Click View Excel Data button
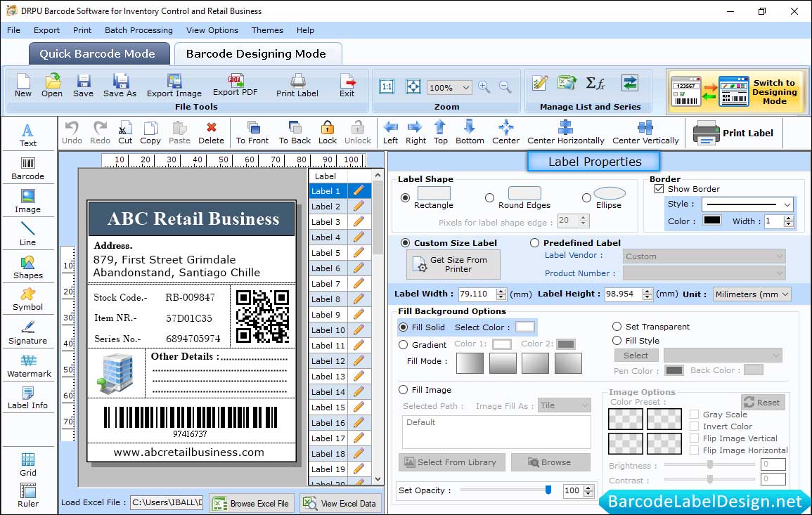Image resolution: width=812 pixels, height=515 pixels. (x=341, y=503)
